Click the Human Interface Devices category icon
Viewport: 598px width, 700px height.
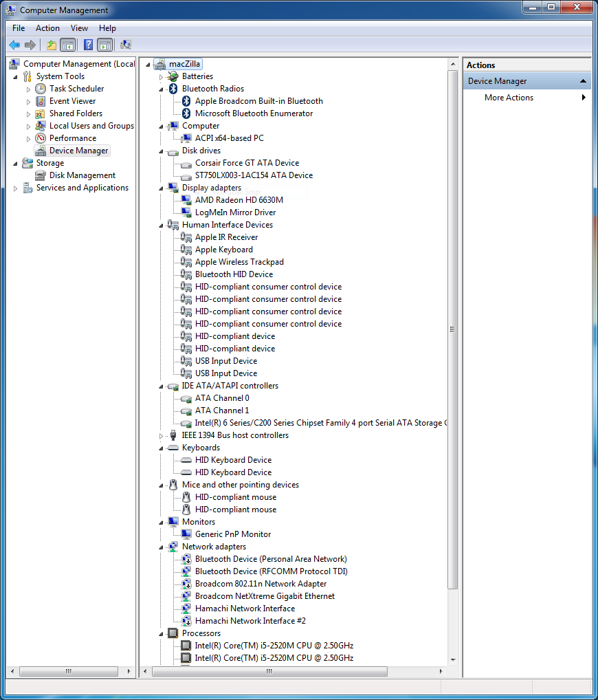(x=173, y=225)
